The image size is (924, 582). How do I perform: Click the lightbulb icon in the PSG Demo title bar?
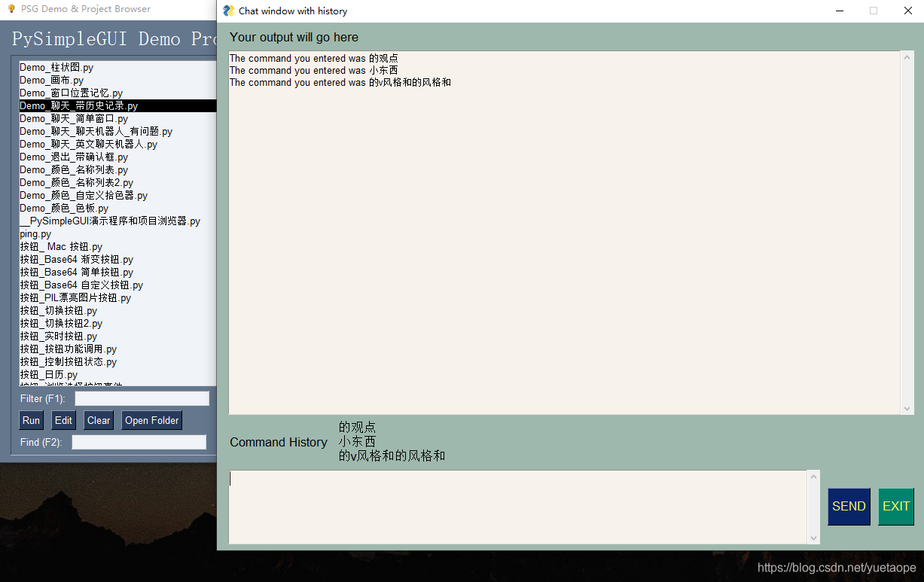tap(11, 9)
